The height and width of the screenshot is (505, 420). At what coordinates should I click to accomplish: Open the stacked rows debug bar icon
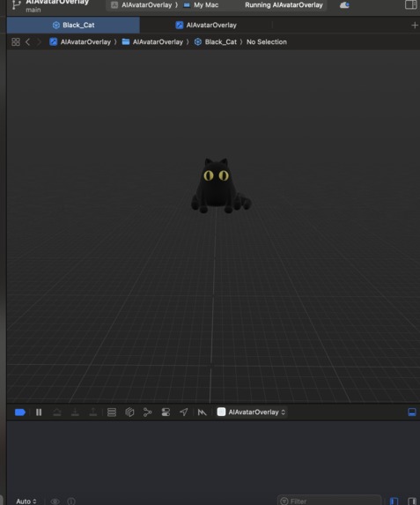[112, 412]
